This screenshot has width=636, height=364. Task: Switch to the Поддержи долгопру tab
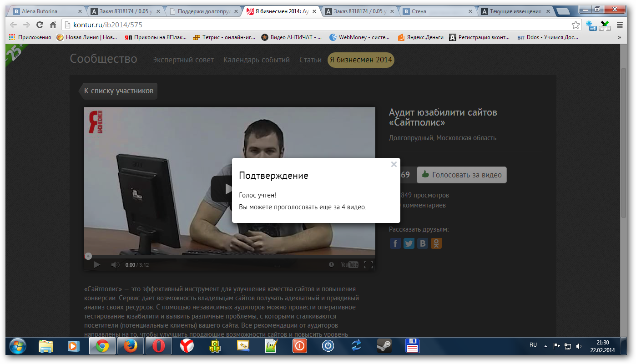[x=202, y=11]
